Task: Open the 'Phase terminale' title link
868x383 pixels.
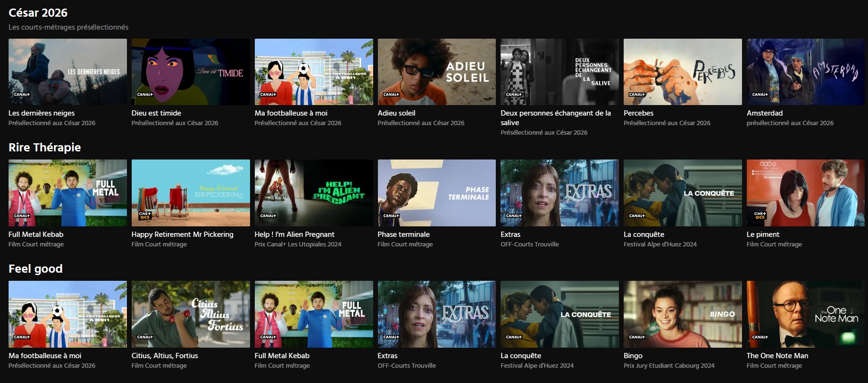Action: click(x=404, y=234)
